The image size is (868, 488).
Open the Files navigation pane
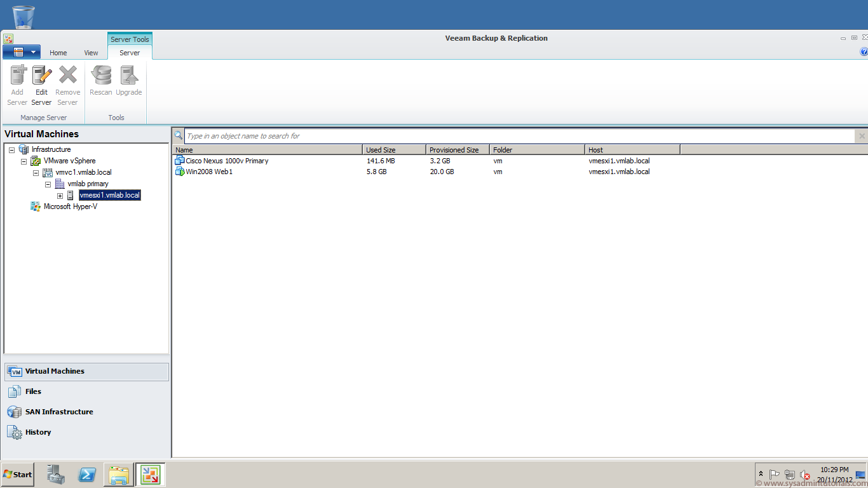click(x=87, y=391)
